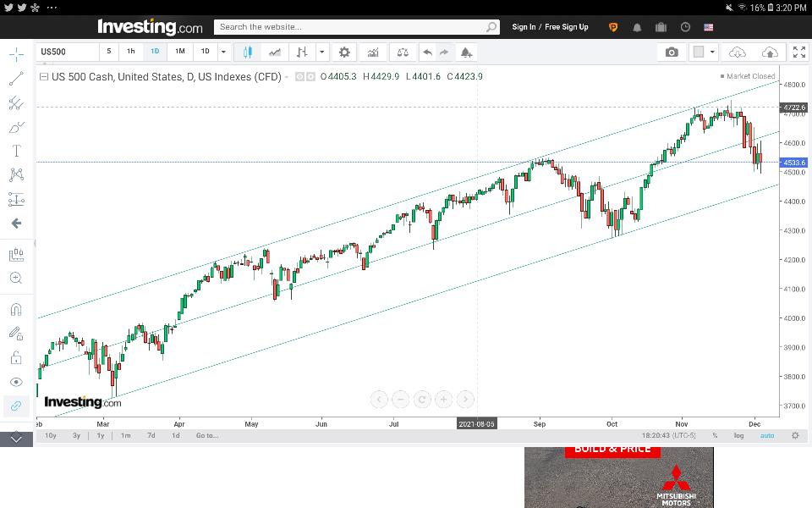Click the website search field

(357, 27)
